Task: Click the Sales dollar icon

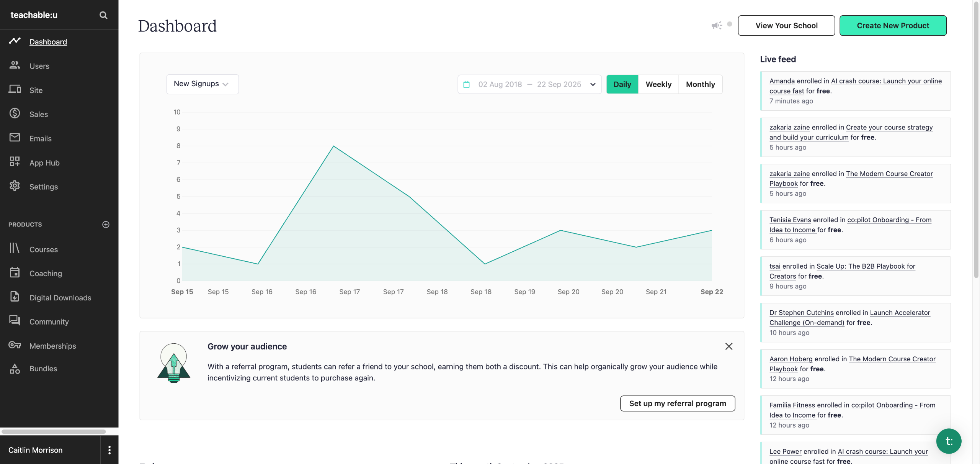Action: coord(15,113)
